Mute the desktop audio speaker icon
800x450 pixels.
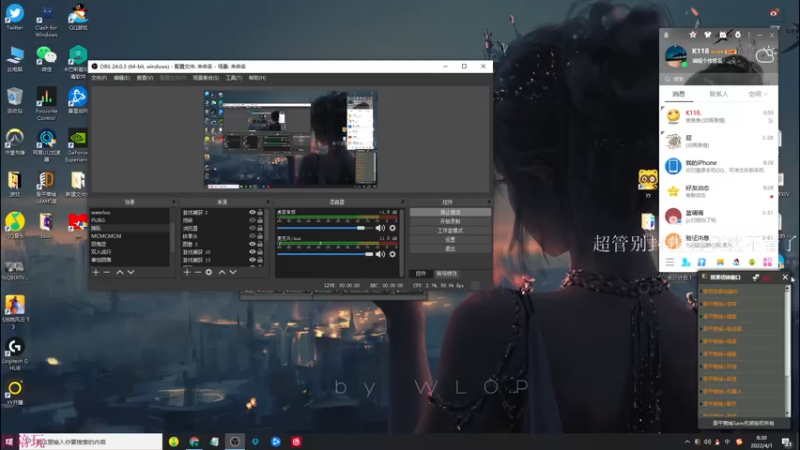tap(380, 228)
